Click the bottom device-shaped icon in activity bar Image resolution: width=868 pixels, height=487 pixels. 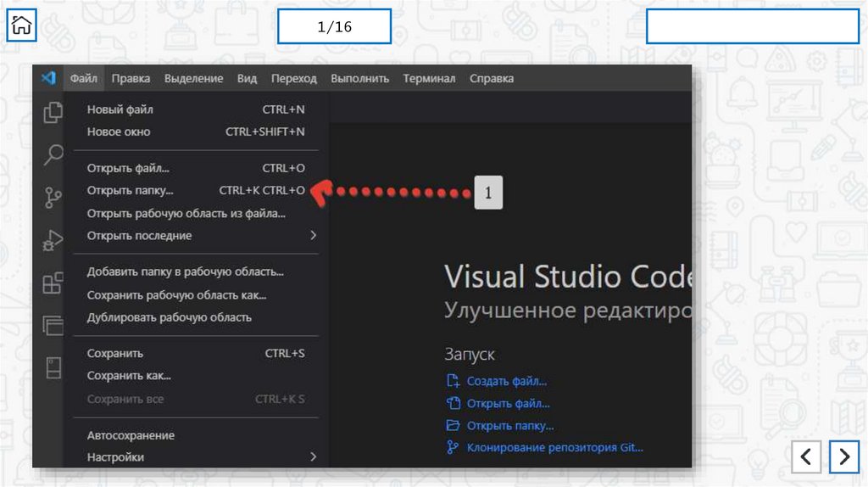[x=53, y=368]
